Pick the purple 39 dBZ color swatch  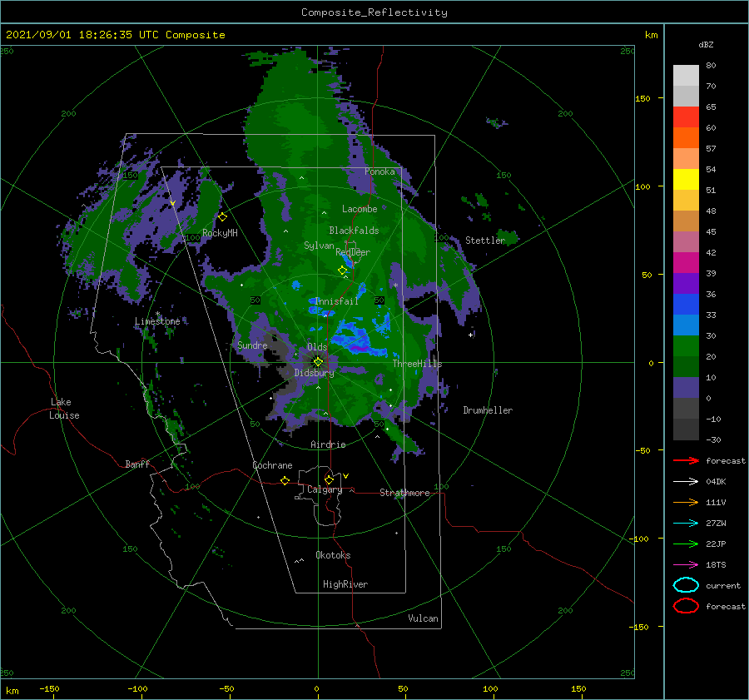tap(686, 283)
